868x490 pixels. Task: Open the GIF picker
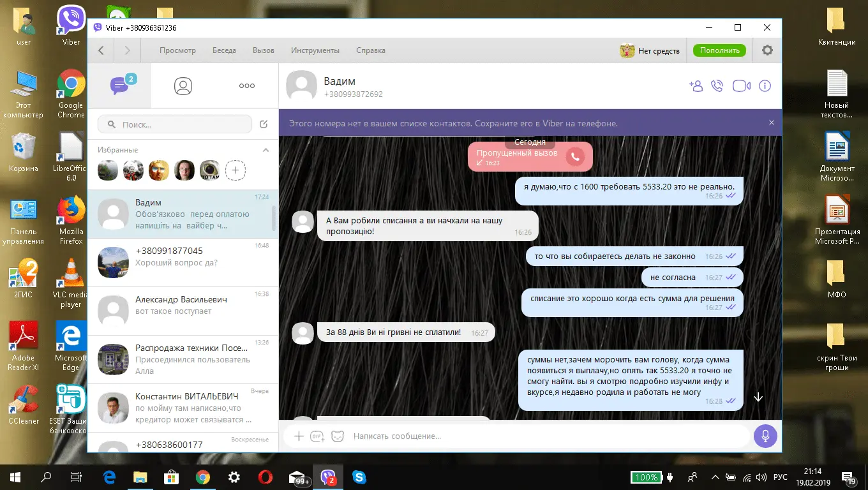pos(317,436)
